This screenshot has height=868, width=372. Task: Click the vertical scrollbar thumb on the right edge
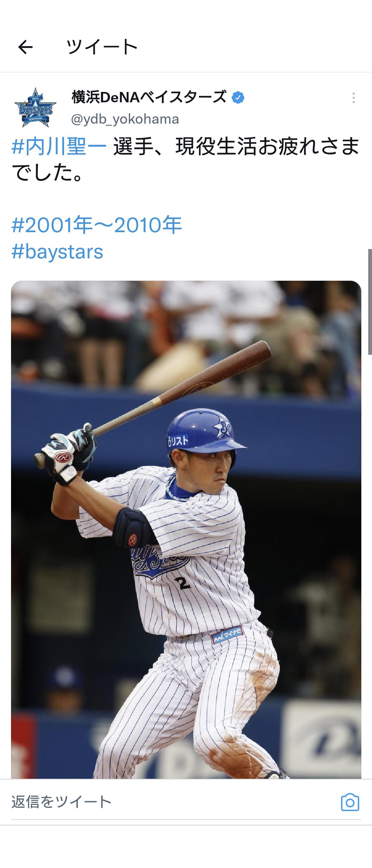370,302
